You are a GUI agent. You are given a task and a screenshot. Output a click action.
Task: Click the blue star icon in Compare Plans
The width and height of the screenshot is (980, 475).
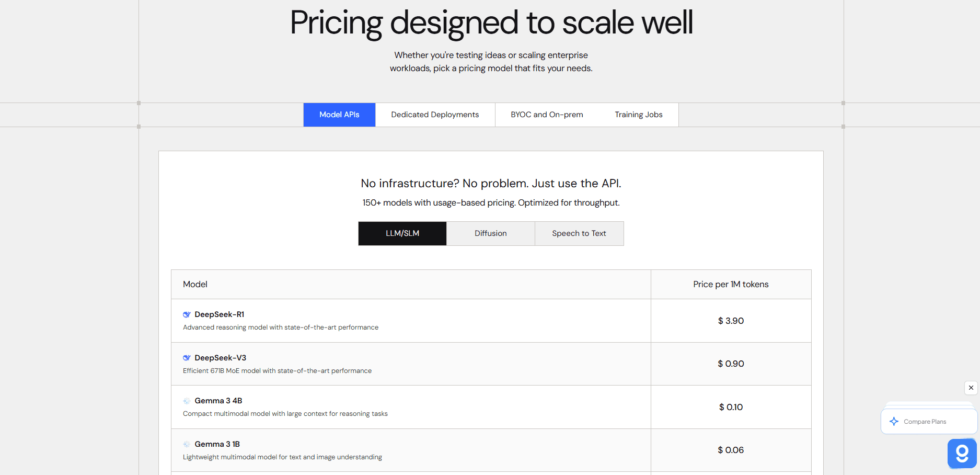894,421
